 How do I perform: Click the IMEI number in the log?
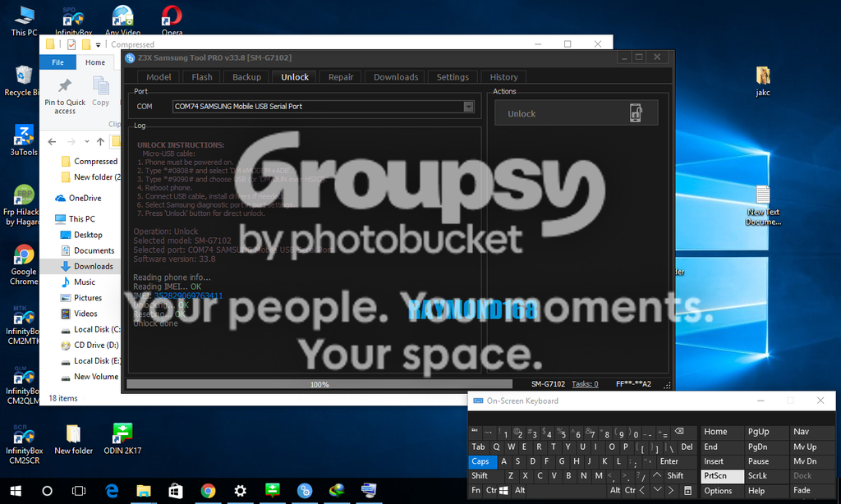click(188, 296)
